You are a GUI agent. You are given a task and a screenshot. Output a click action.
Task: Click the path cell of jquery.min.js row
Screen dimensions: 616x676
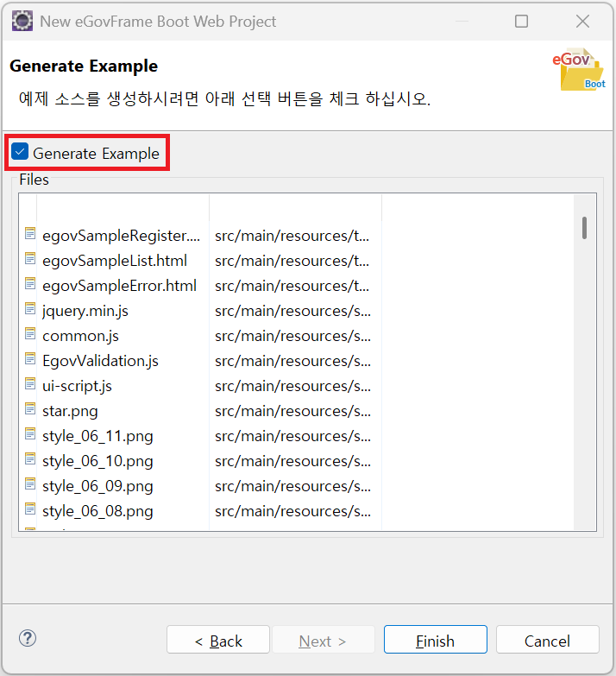(x=293, y=311)
